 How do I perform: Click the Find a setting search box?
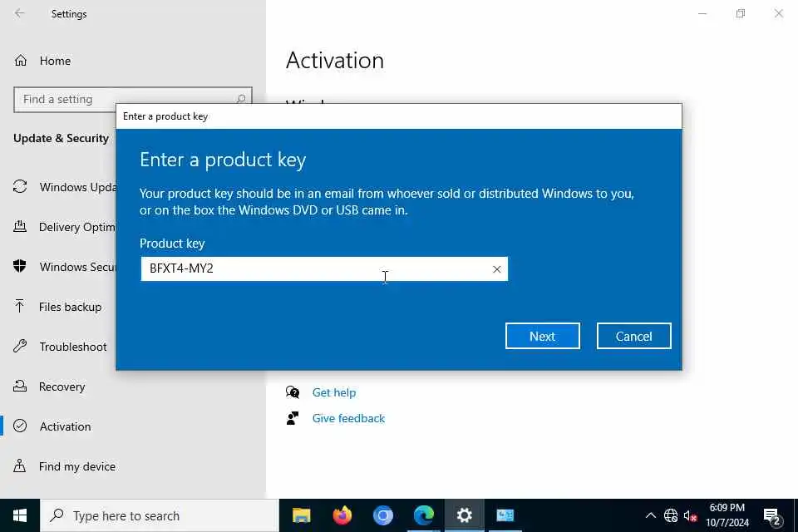coord(133,99)
